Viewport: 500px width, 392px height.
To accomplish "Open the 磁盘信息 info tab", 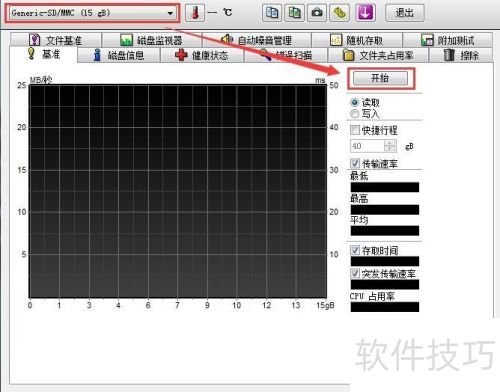I will tap(119, 55).
